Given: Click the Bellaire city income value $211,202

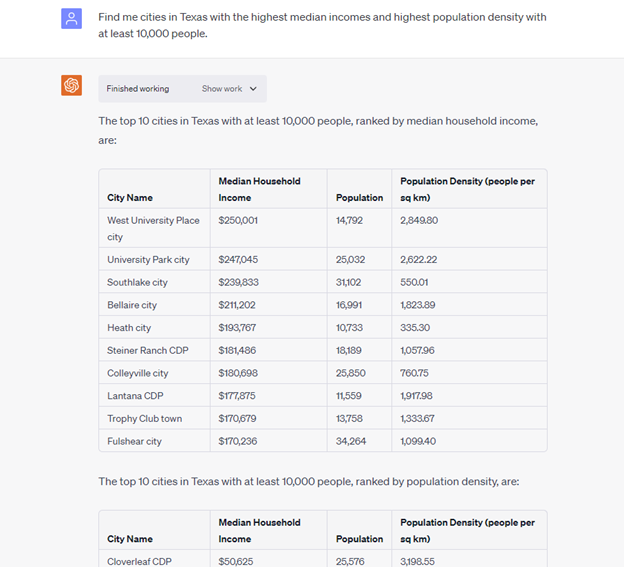Looking at the screenshot, I should [x=237, y=305].
